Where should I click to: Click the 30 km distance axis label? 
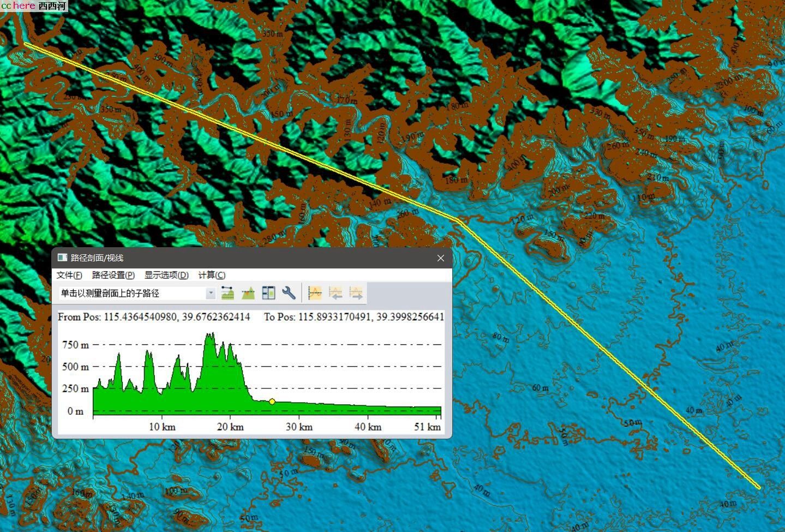299,427
